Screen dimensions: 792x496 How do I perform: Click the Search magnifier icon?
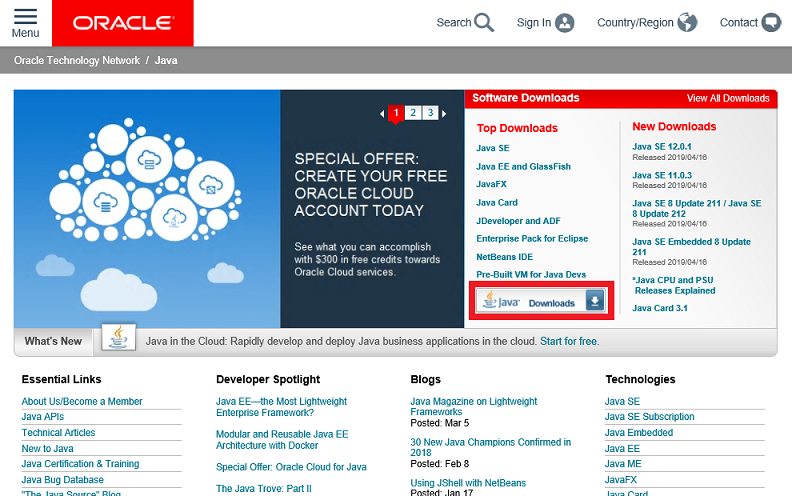point(484,23)
